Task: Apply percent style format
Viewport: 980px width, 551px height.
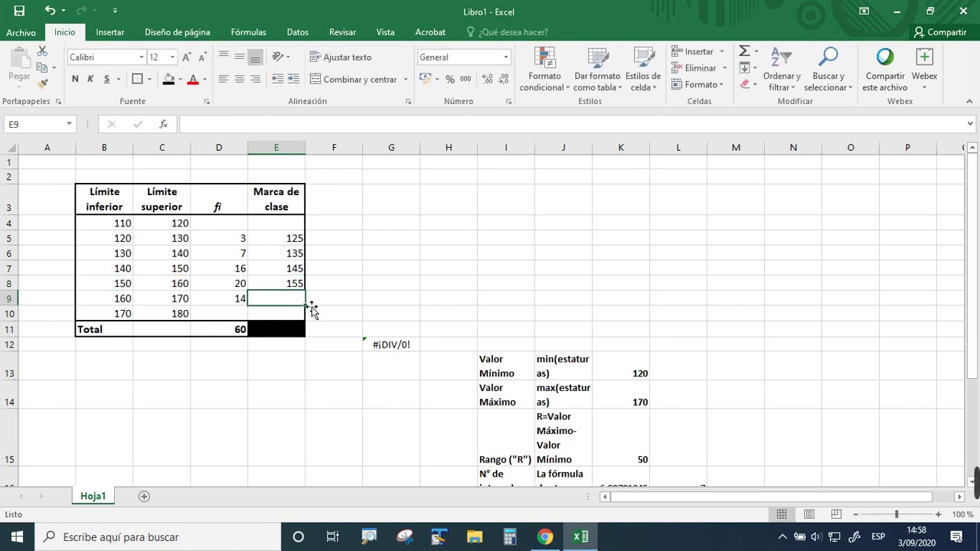Action: [449, 79]
